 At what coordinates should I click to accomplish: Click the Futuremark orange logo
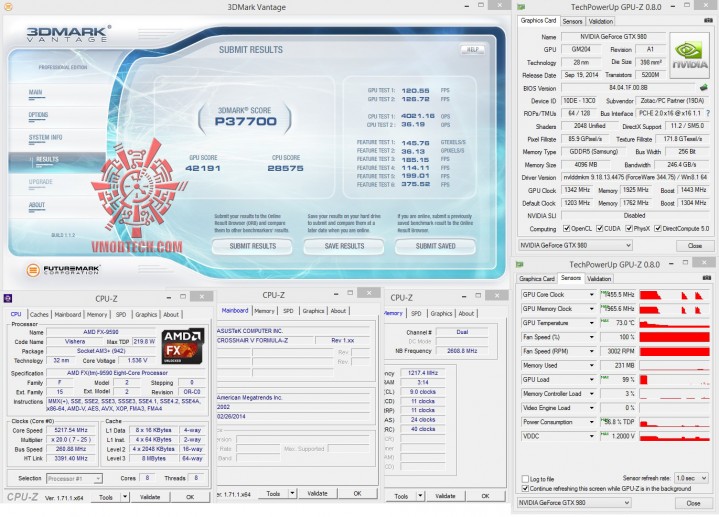33,270
